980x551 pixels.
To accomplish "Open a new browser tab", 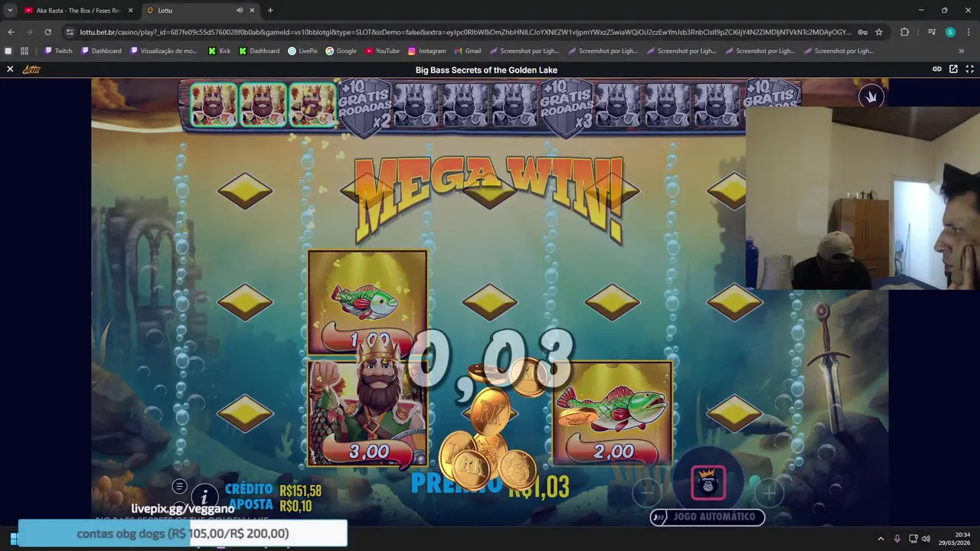I will pos(270,10).
